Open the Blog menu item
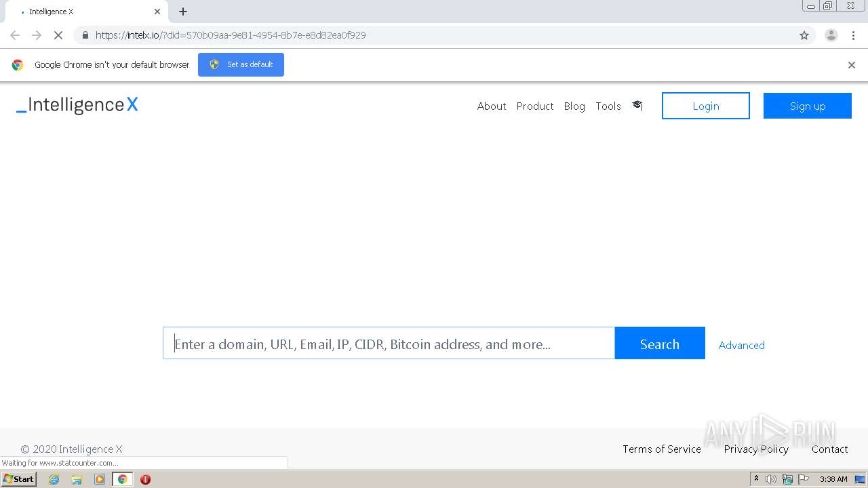 (x=574, y=106)
